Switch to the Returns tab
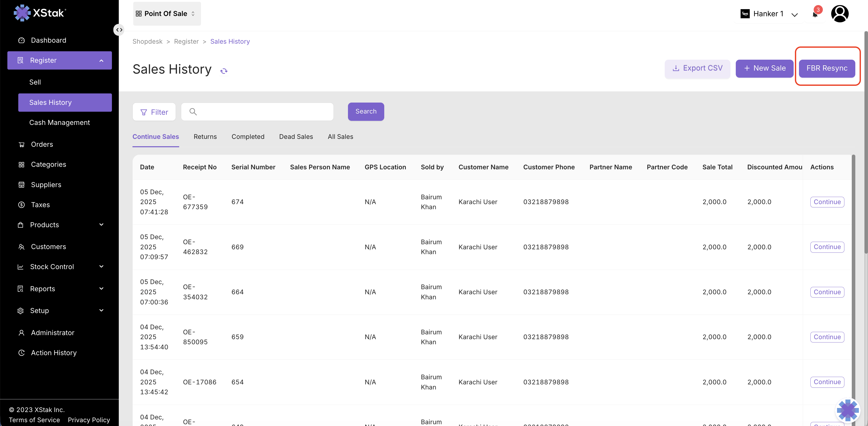Viewport: 868px width, 426px height. (x=205, y=137)
